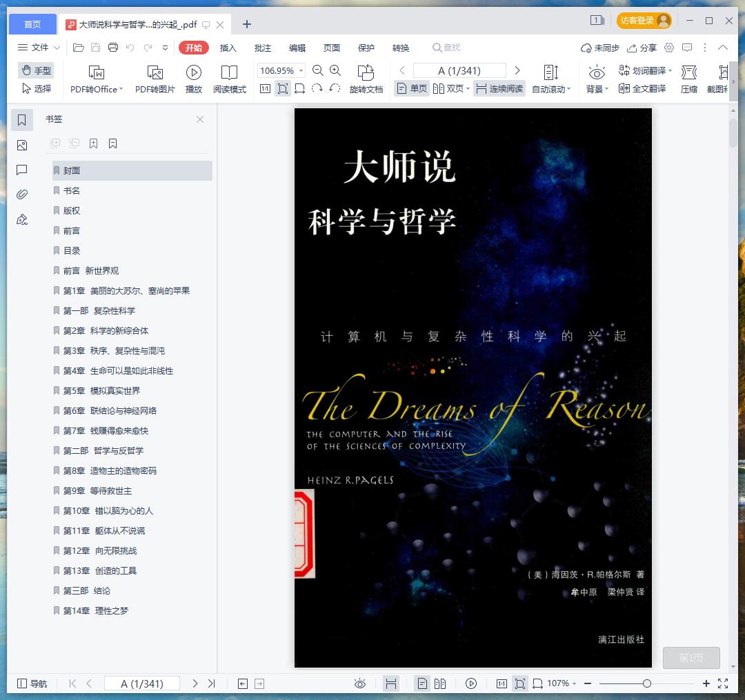
Task: Click the fit page toolbar icon
Action: coord(283,89)
